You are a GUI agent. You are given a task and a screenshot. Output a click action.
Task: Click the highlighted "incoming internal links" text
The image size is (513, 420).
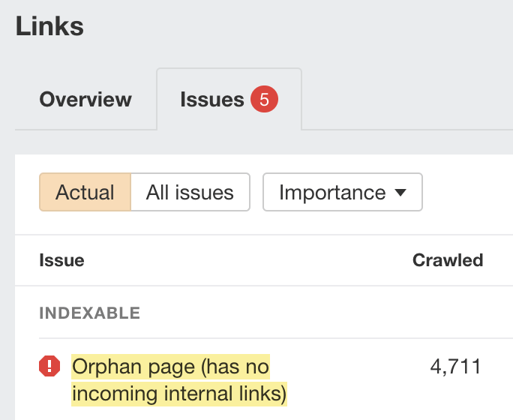179,393
